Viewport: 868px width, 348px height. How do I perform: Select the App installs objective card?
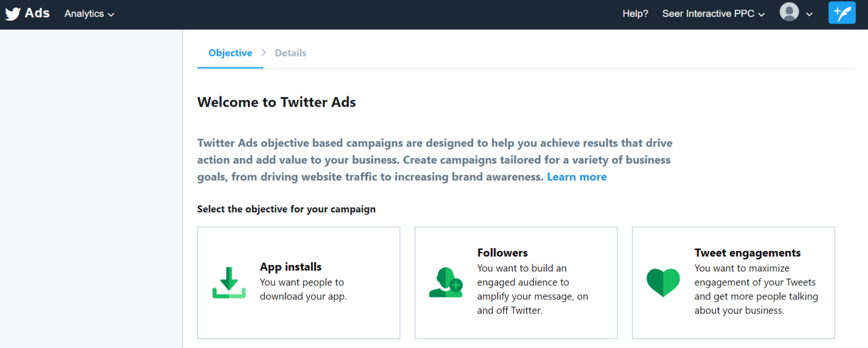(x=299, y=283)
